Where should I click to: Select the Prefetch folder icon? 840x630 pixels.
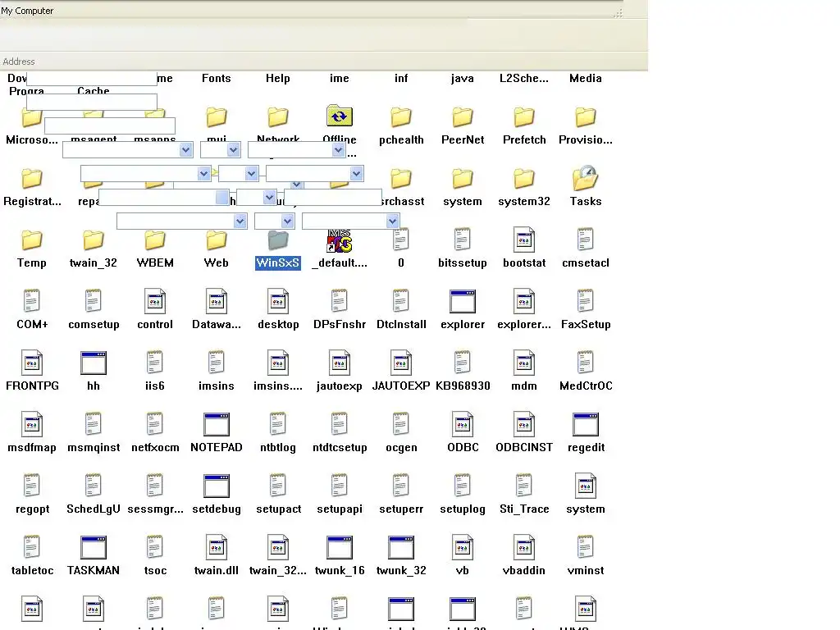click(x=524, y=117)
